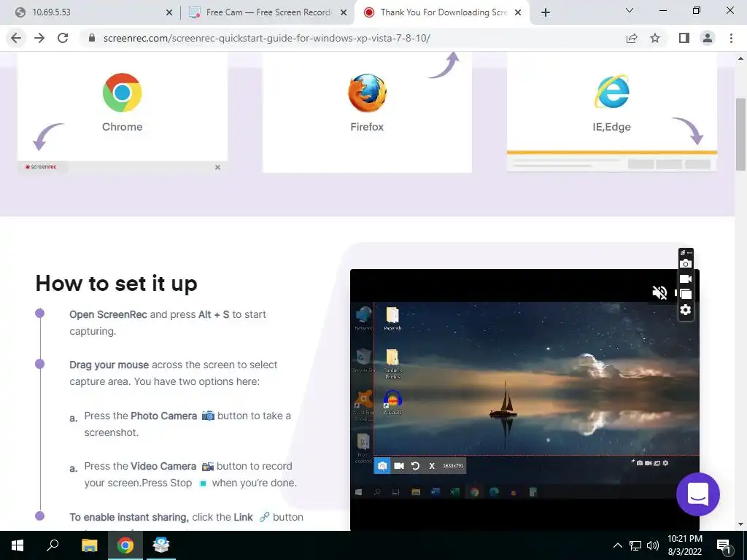Go back to the previous page
The height and width of the screenshot is (560, 747).
[x=16, y=38]
